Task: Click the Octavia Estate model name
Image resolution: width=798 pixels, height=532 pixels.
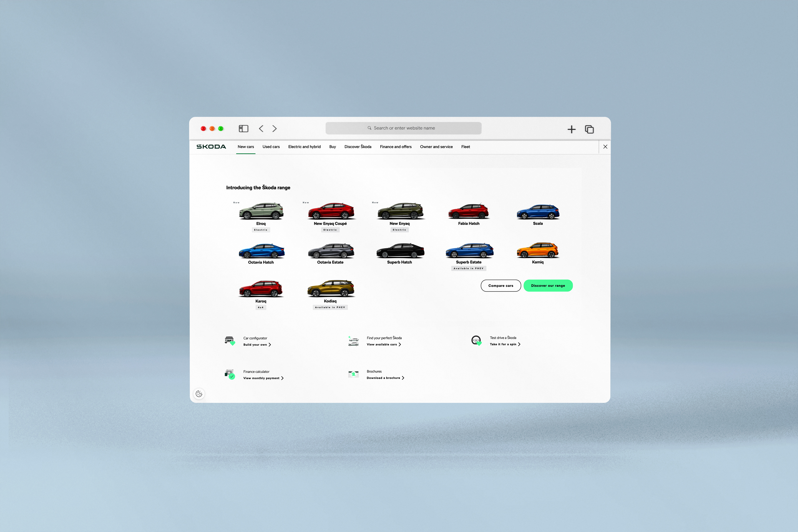Action: coord(330,262)
